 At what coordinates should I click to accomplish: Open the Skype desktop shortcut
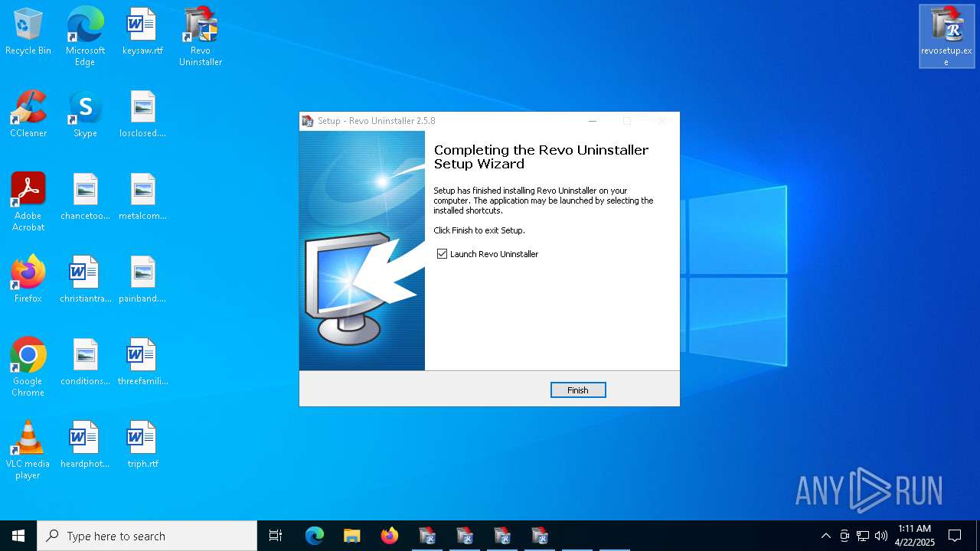85,115
